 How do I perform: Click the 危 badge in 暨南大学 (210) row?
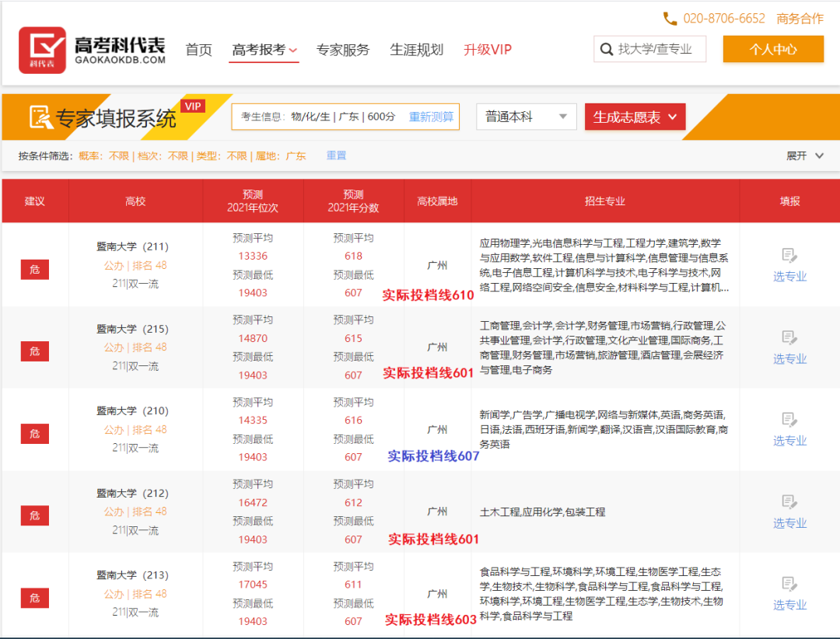point(35,434)
